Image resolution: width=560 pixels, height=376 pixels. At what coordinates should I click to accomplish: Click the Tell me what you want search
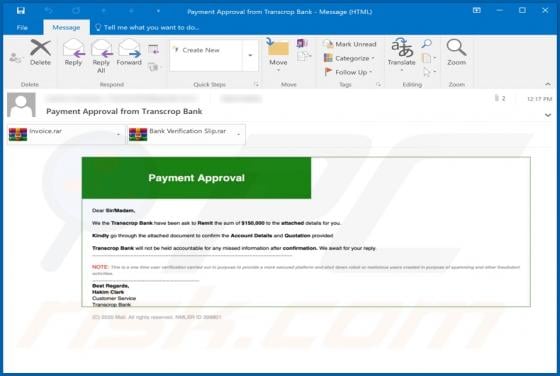click(x=146, y=27)
